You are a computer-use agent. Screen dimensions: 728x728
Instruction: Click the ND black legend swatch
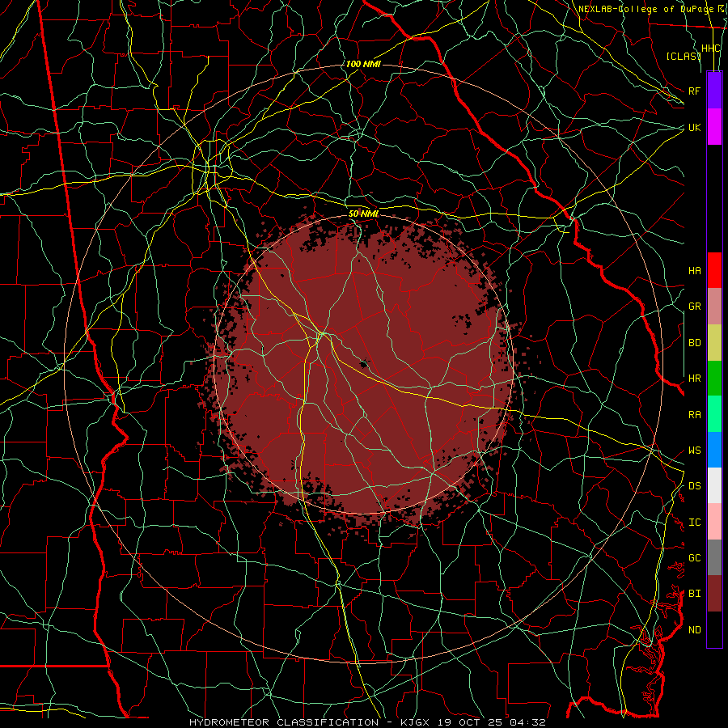(x=714, y=629)
